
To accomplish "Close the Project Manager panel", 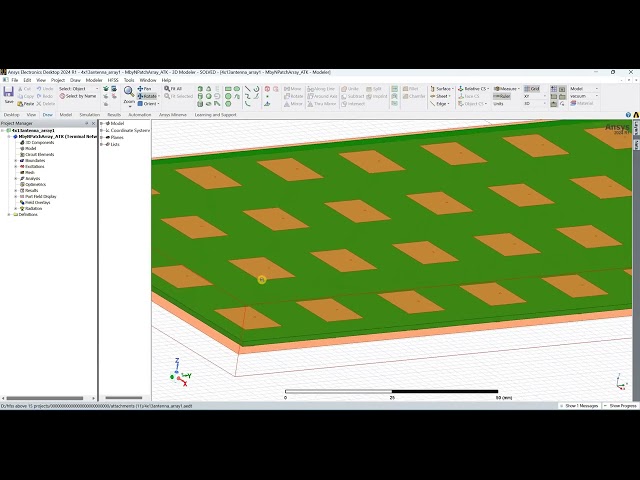I will [93, 123].
